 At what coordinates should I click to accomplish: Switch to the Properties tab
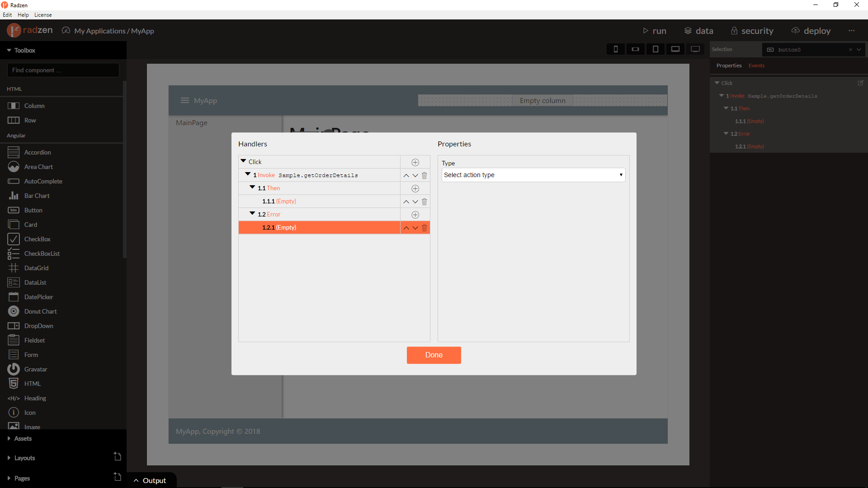point(729,66)
